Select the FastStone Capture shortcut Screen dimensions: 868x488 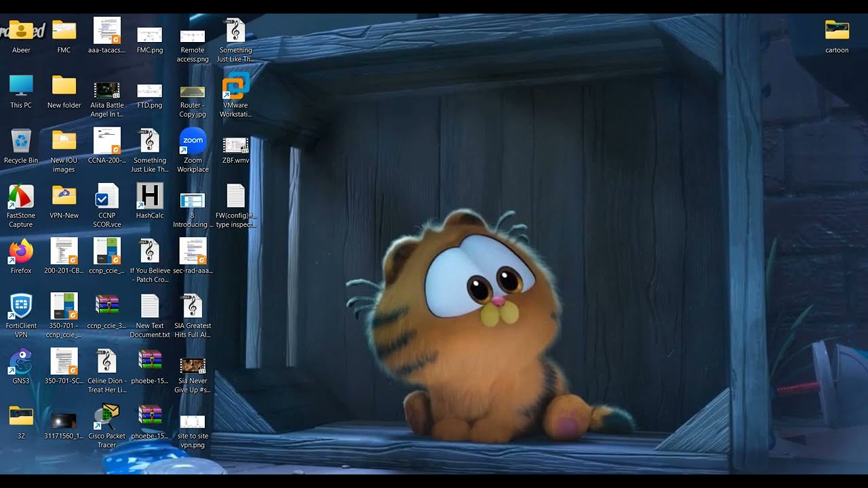tap(21, 205)
